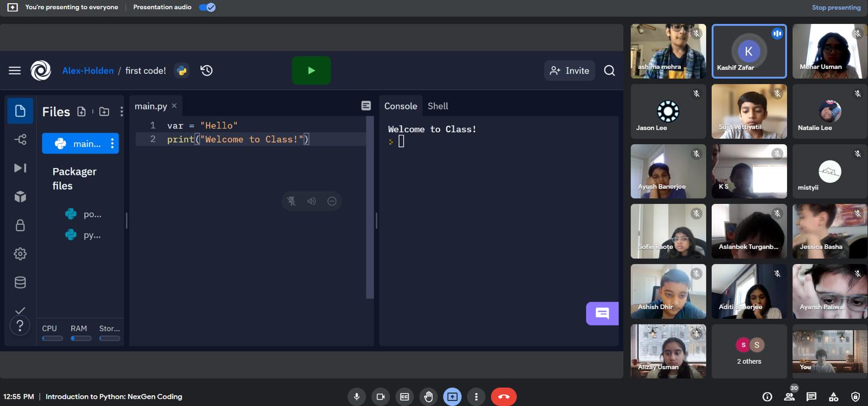Run the code with green play button
This screenshot has height=406, width=868.
tap(311, 70)
